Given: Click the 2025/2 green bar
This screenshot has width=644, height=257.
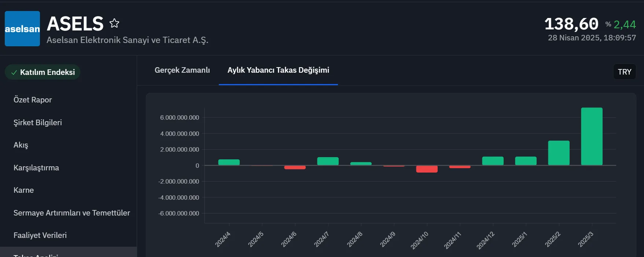Looking at the screenshot, I should click(x=559, y=153).
